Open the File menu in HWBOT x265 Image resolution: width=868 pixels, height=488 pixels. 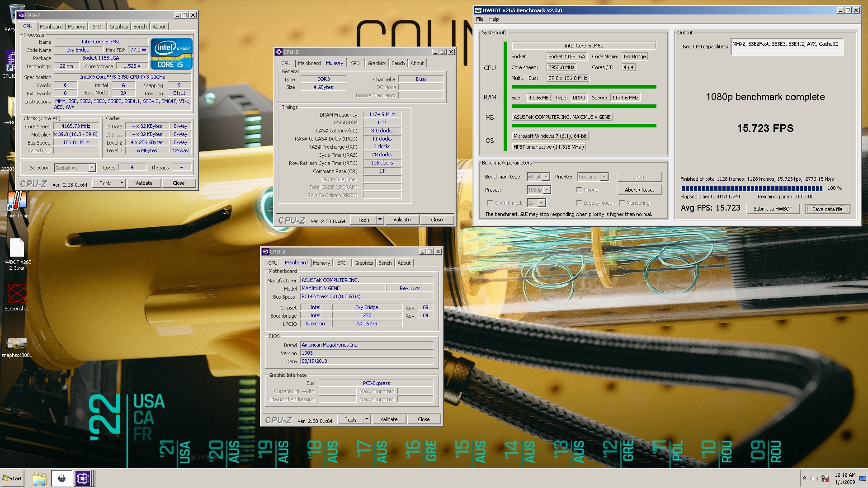(480, 19)
